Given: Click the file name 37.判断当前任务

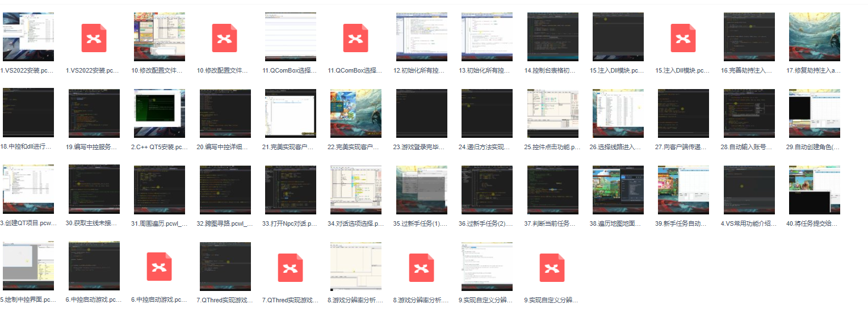Looking at the screenshot, I should pos(553,223).
